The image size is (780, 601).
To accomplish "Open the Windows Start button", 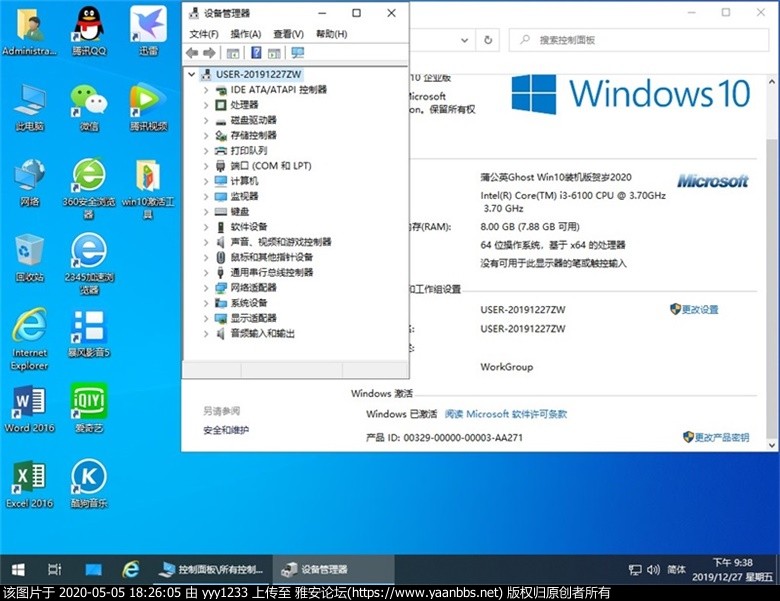I will pyautogui.click(x=18, y=569).
